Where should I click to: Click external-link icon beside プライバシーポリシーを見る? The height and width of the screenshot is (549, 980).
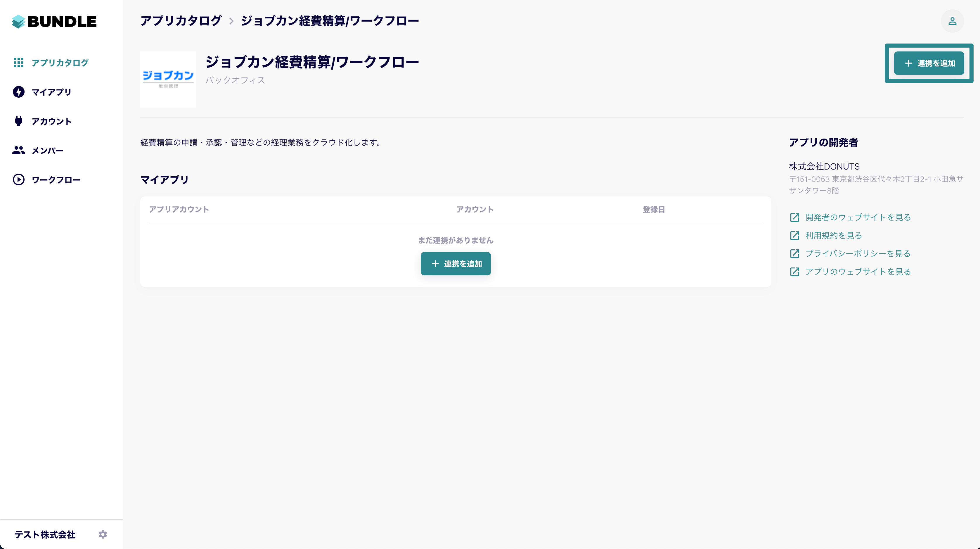click(x=795, y=253)
